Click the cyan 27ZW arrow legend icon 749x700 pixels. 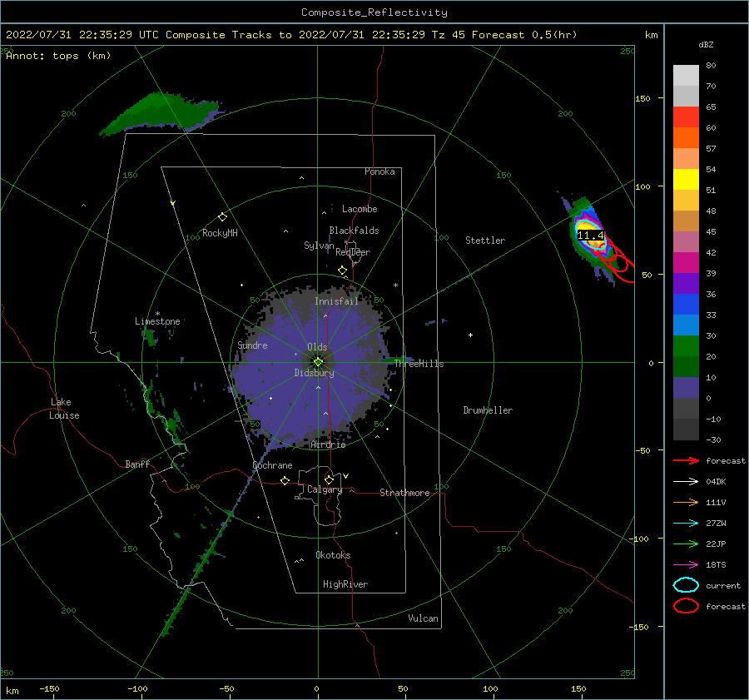pyautogui.click(x=686, y=524)
